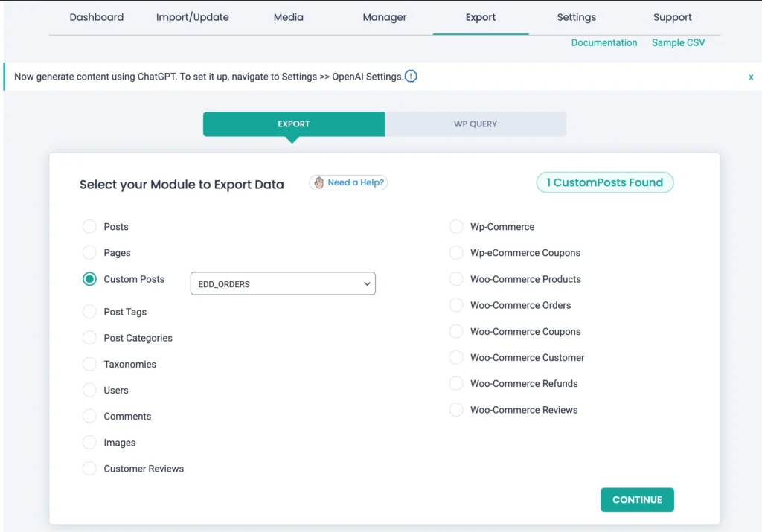Click the 1 CustomPosts Found badge
Screen dimensions: 762x532
point(604,182)
